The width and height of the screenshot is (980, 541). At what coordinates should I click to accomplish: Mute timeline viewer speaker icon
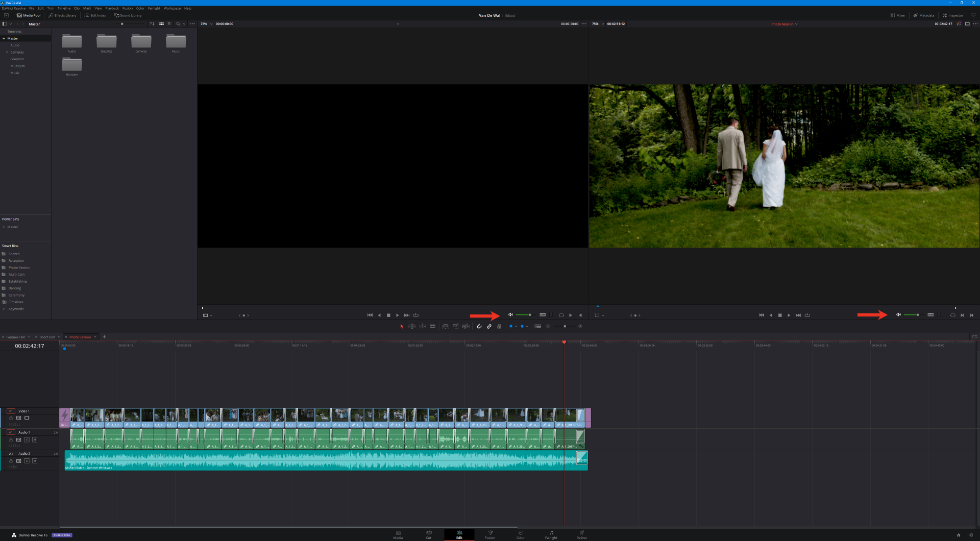[x=898, y=314]
